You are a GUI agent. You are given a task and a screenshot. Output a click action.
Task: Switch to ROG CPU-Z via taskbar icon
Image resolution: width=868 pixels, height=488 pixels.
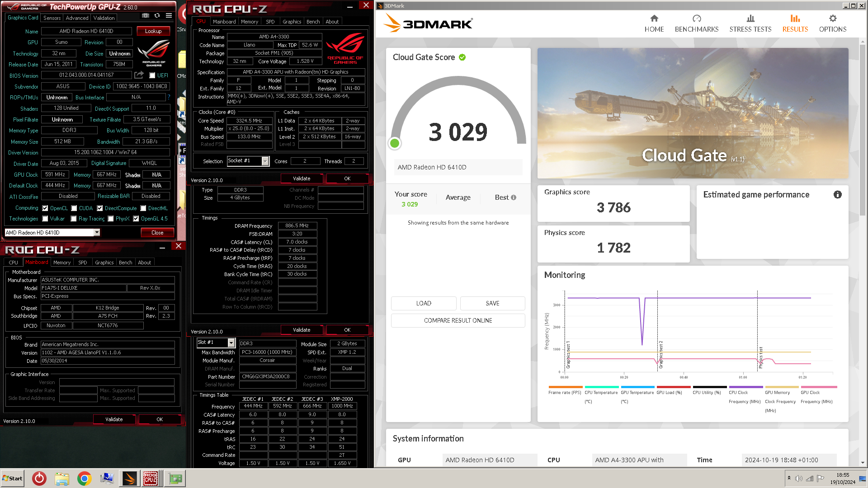click(x=151, y=478)
